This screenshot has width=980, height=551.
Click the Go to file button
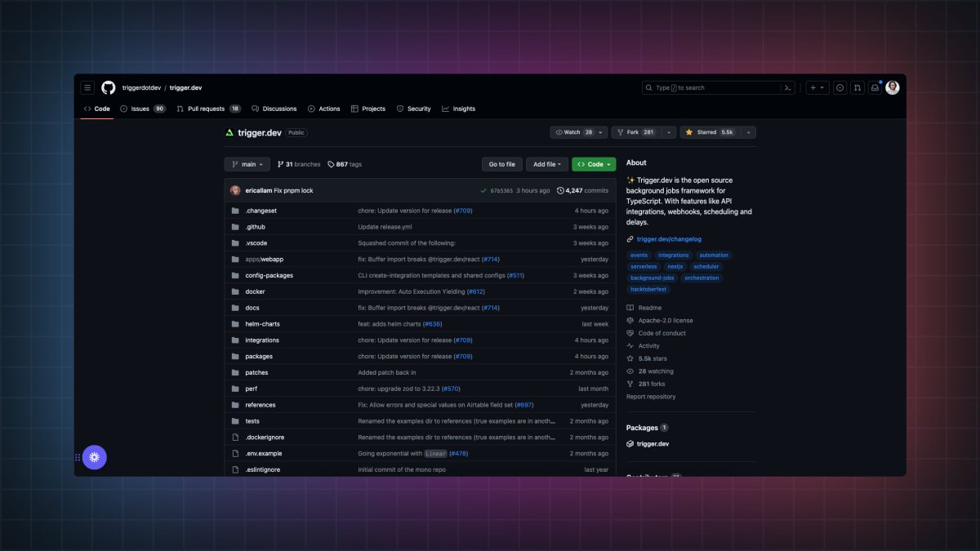502,164
